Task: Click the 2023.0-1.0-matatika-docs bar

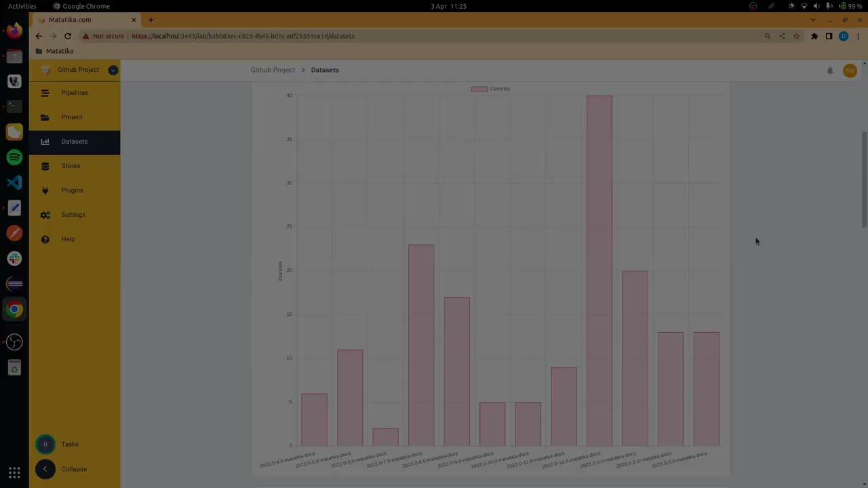Action: point(635,358)
